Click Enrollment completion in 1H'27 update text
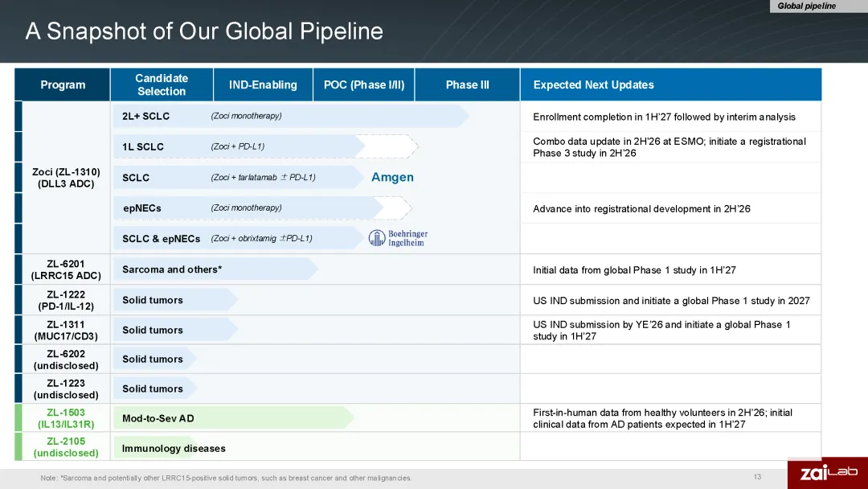This screenshot has height=489, width=868. (x=664, y=117)
